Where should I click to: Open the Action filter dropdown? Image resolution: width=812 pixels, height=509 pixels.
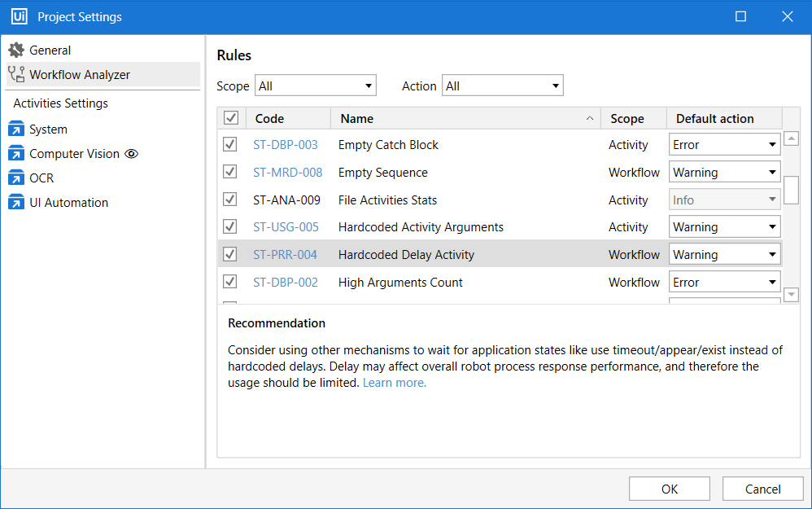[502, 86]
